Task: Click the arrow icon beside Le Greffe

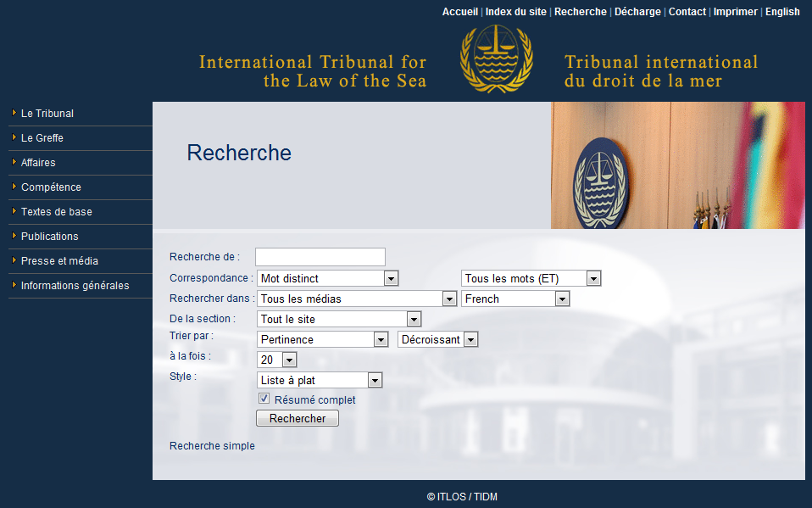Action: [x=14, y=137]
